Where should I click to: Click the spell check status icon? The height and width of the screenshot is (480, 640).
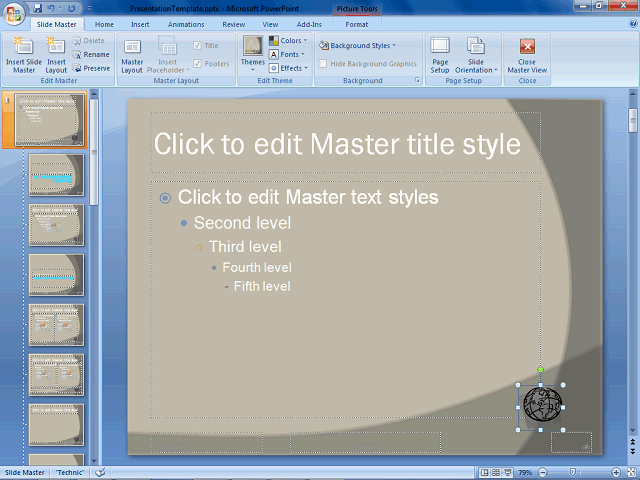(100, 472)
